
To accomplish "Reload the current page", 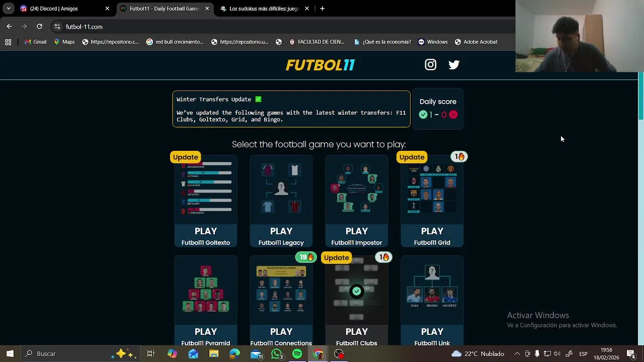I will (39, 27).
